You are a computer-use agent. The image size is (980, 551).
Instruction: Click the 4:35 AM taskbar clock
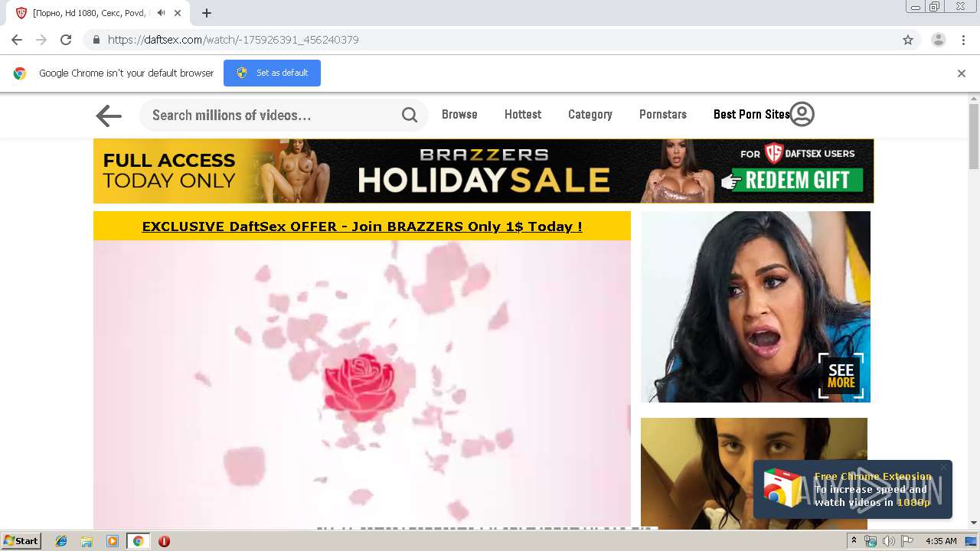coord(941,541)
